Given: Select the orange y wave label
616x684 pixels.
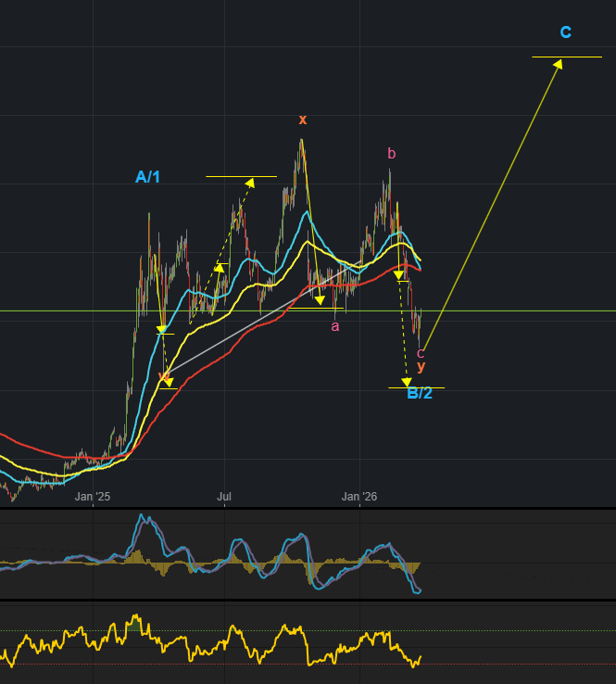Looking at the screenshot, I should pos(421,367).
